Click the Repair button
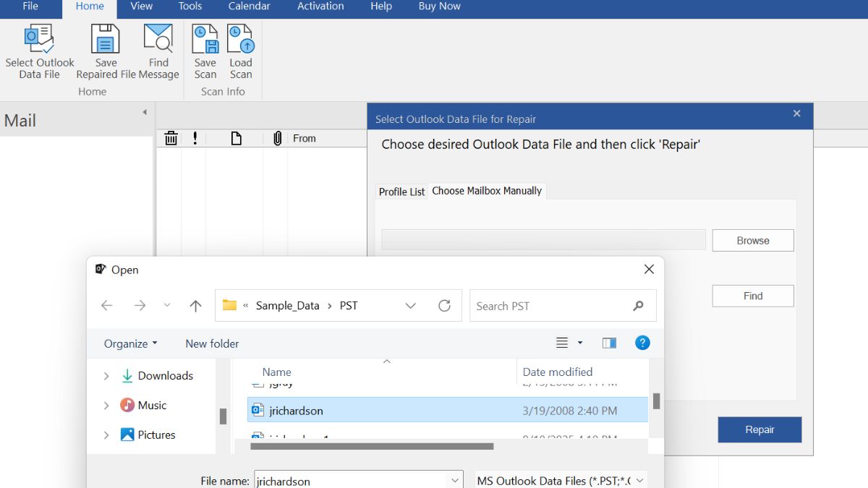 759,429
